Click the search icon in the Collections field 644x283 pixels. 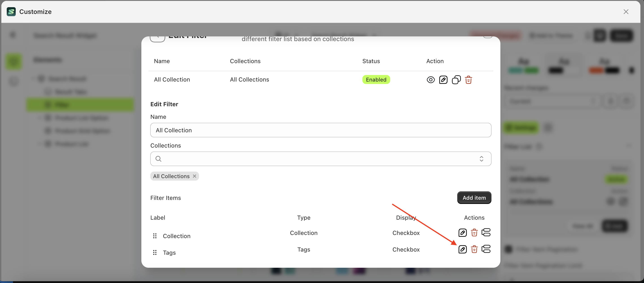pos(158,159)
